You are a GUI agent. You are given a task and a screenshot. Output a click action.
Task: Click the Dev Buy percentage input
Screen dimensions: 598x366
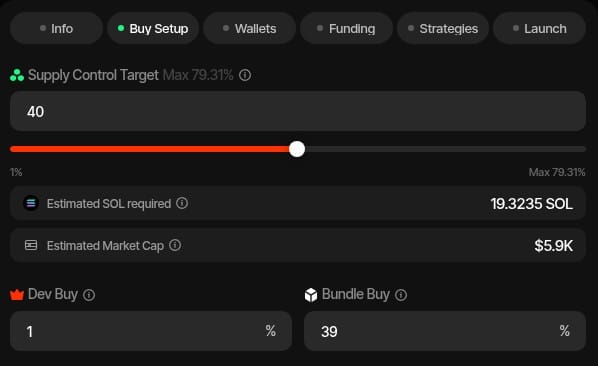[x=151, y=331]
